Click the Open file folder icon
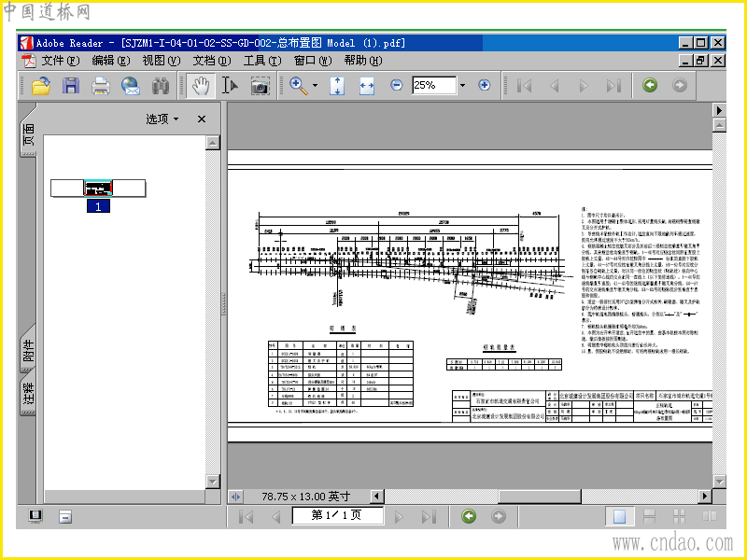This screenshot has height=560, width=747. [x=40, y=86]
